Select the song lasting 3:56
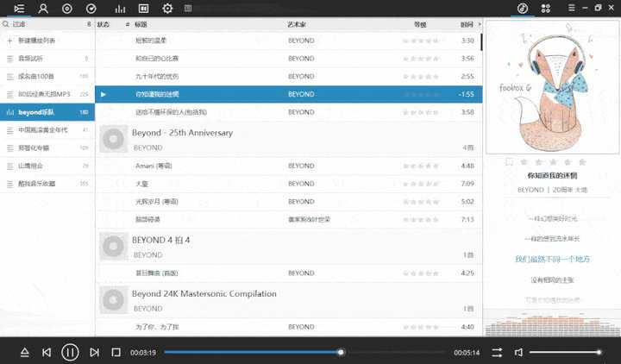This screenshot has height=364, width=621. [x=288, y=59]
